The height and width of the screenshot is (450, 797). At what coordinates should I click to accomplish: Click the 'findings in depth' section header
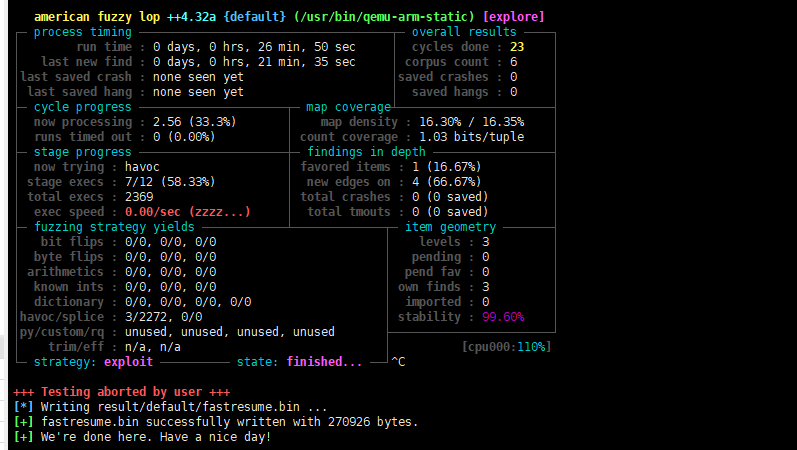366,152
